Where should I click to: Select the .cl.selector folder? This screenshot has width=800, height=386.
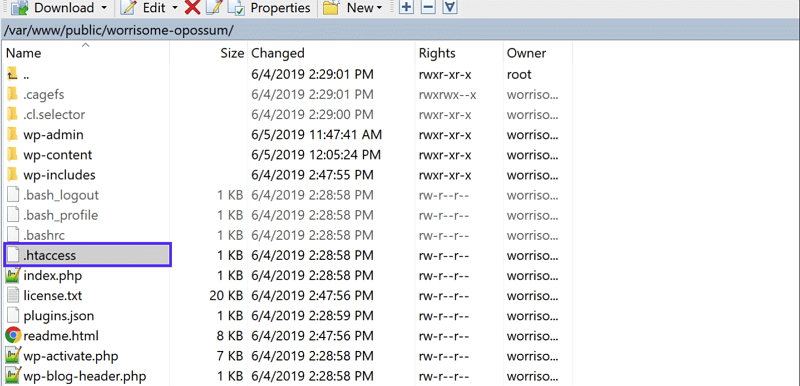point(54,114)
